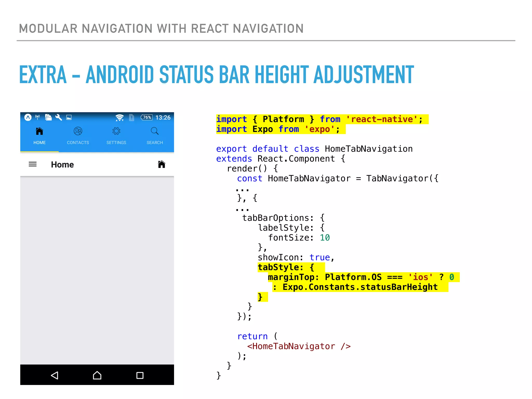
Task: Click the Modular Navigation header text
Action: pyautogui.click(x=161, y=29)
